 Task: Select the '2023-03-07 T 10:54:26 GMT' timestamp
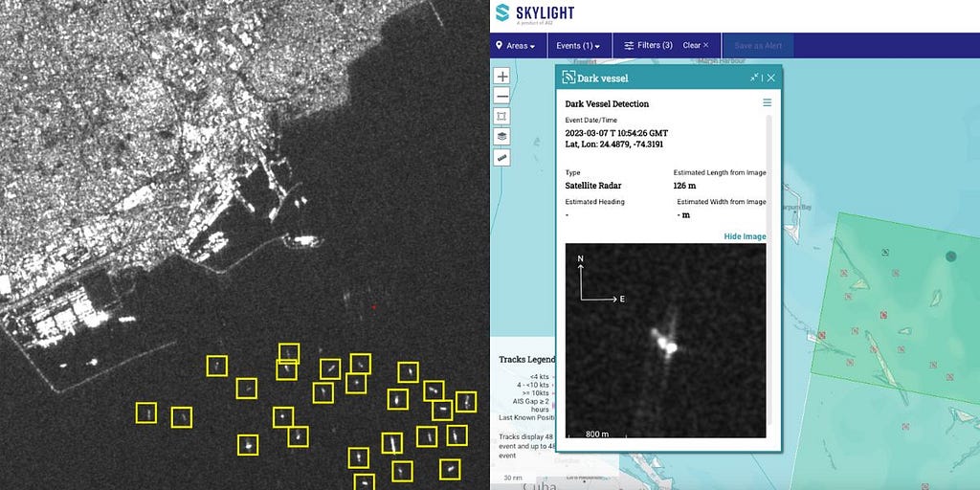point(616,133)
